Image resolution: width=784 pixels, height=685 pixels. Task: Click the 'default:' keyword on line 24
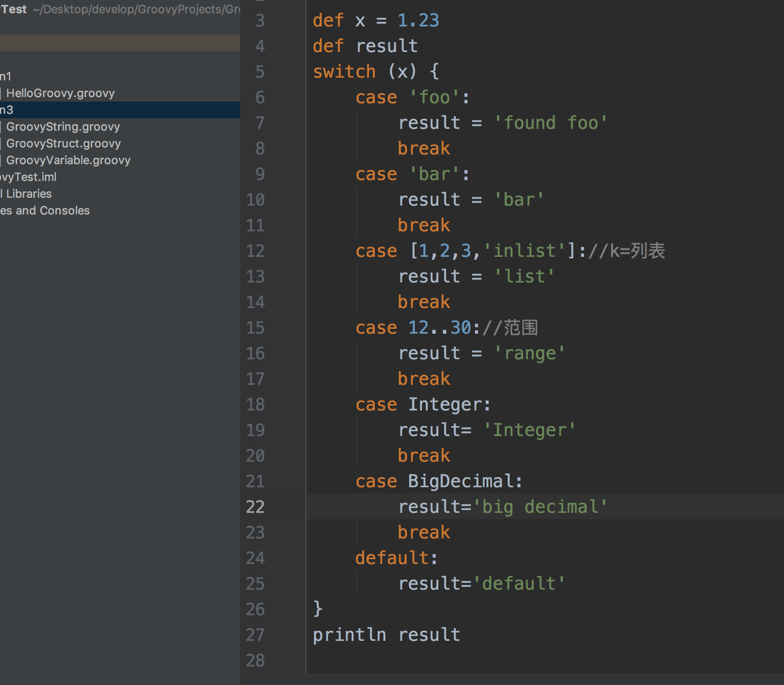(396, 558)
